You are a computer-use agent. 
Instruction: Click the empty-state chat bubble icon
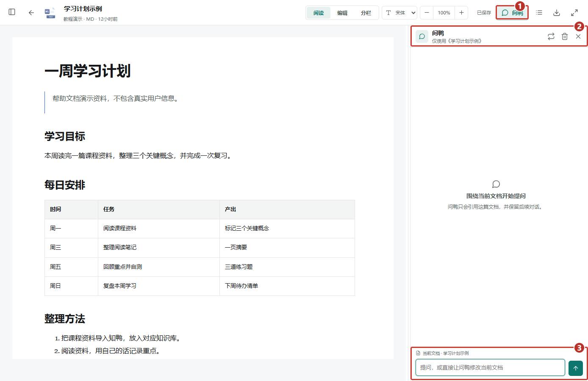[496, 184]
